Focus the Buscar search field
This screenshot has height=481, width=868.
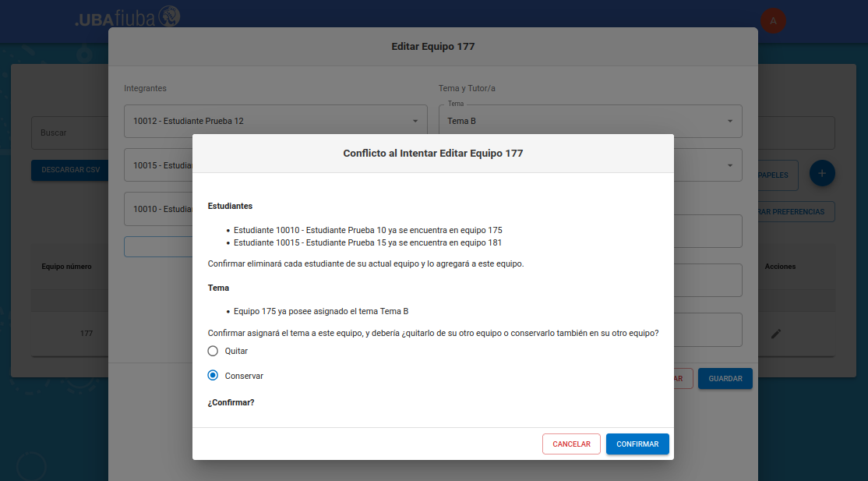pos(69,133)
